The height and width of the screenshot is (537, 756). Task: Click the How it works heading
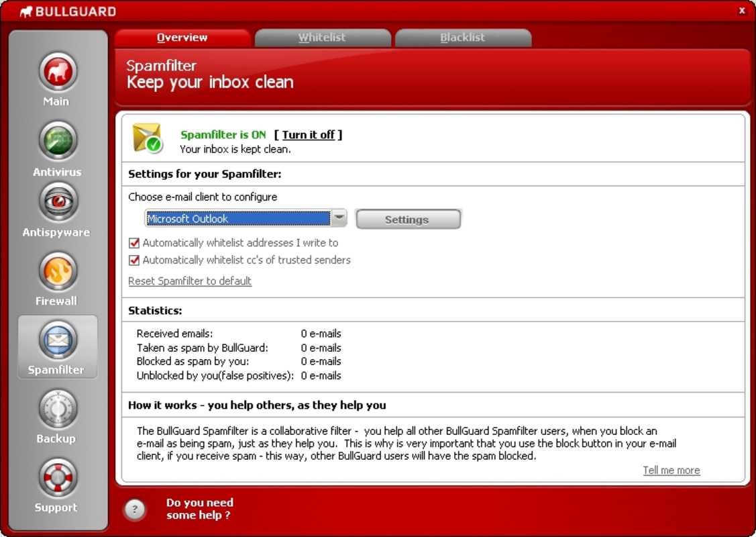pyautogui.click(x=257, y=405)
